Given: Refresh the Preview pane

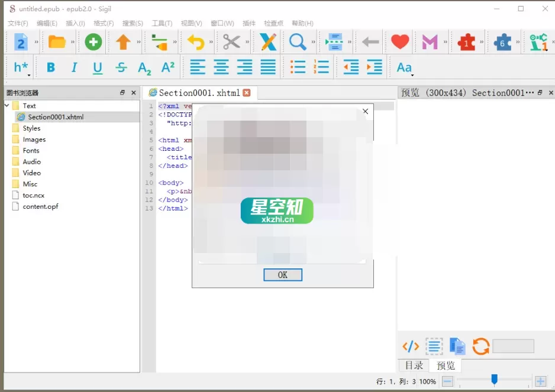Looking at the screenshot, I should pyautogui.click(x=480, y=346).
